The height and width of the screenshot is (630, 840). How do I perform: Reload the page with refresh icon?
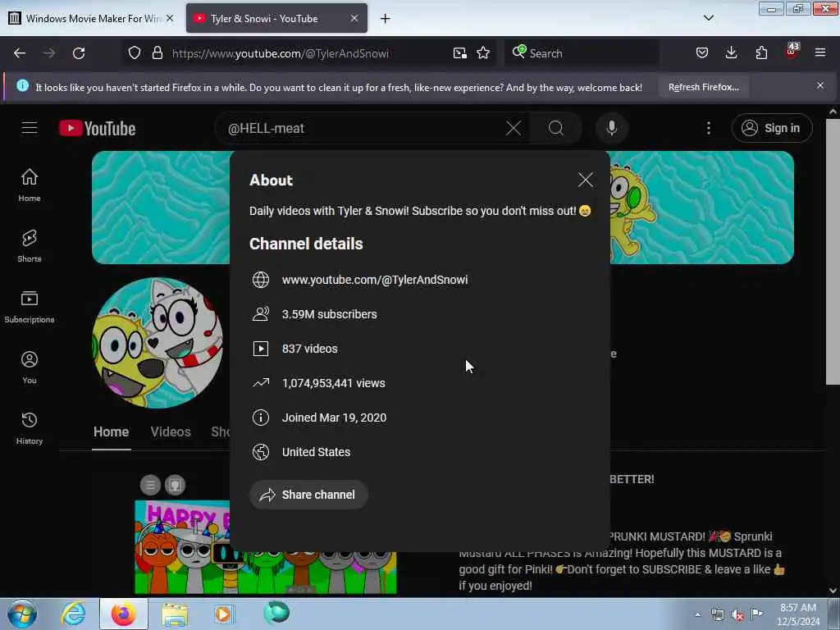point(79,53)
